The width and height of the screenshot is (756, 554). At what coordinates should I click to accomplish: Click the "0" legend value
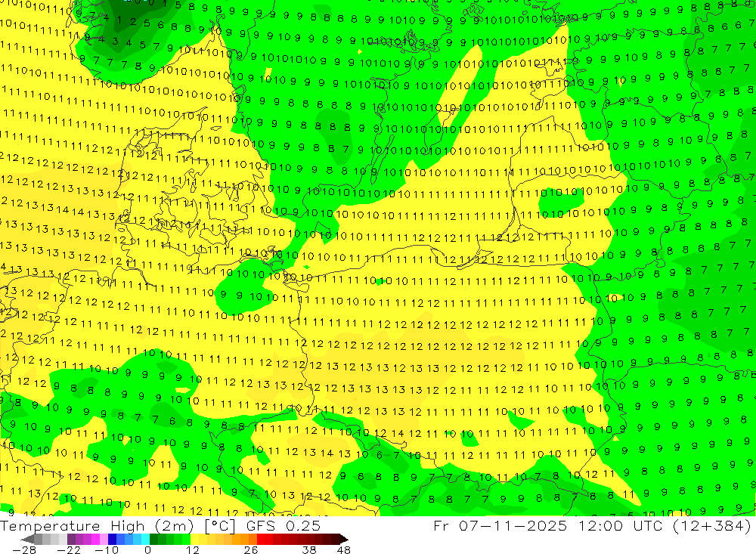(x=147, y=549)
